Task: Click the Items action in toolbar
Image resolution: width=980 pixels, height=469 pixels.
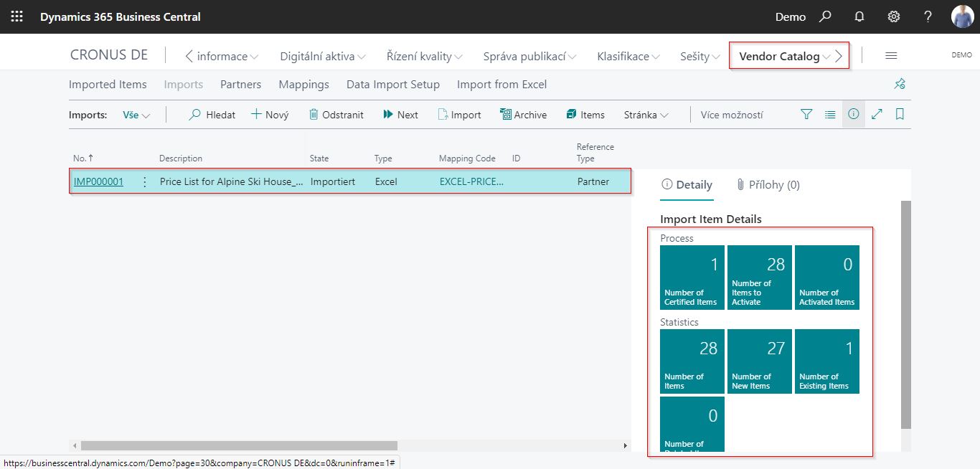Action: click(585, 115)
